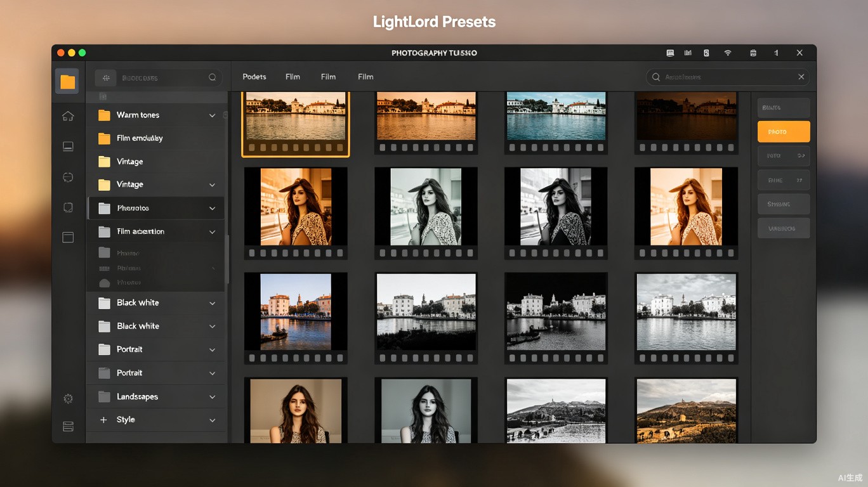868x487 pixels.
Task: Open the orange folder library icon in sidebar
Action: click(67, 81)
